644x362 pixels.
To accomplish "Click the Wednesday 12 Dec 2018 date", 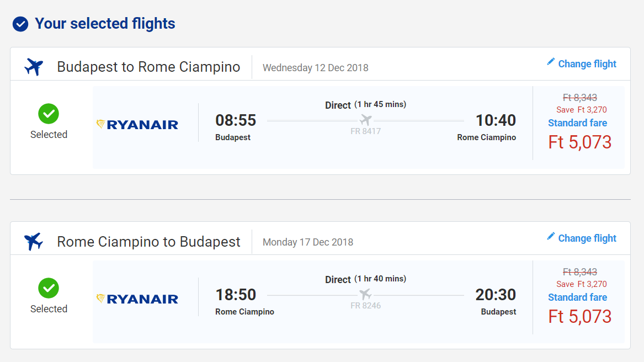I will [315, 68].
